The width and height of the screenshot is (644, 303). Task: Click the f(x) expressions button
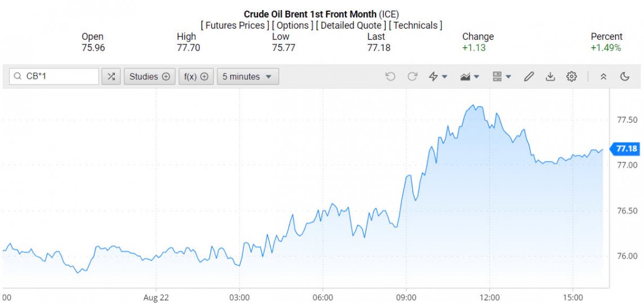[x=196, y=76]
